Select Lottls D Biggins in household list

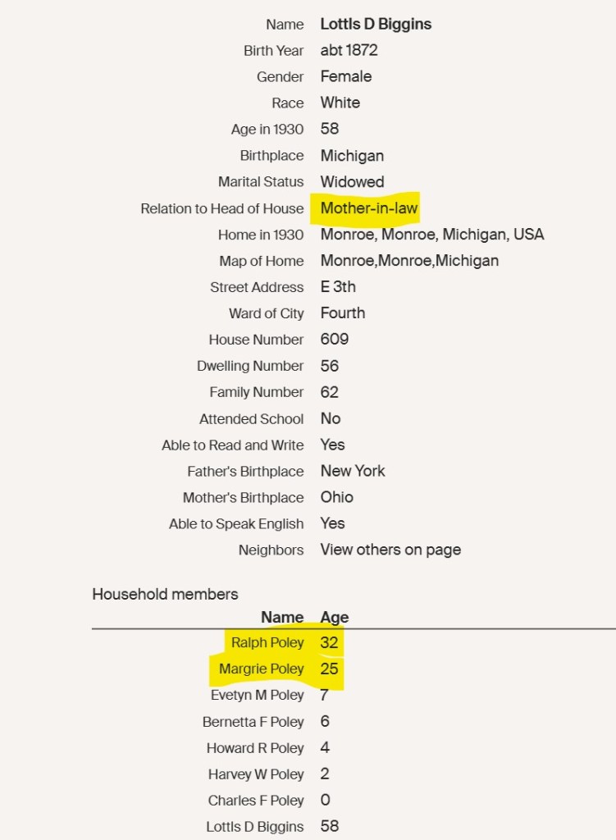pos(255,827)
